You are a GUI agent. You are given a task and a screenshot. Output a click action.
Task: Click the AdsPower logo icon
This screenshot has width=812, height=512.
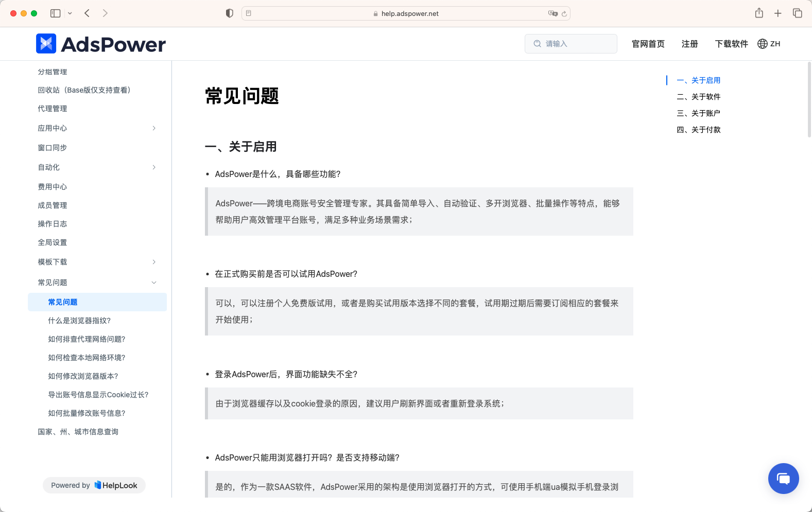[46, 44]
